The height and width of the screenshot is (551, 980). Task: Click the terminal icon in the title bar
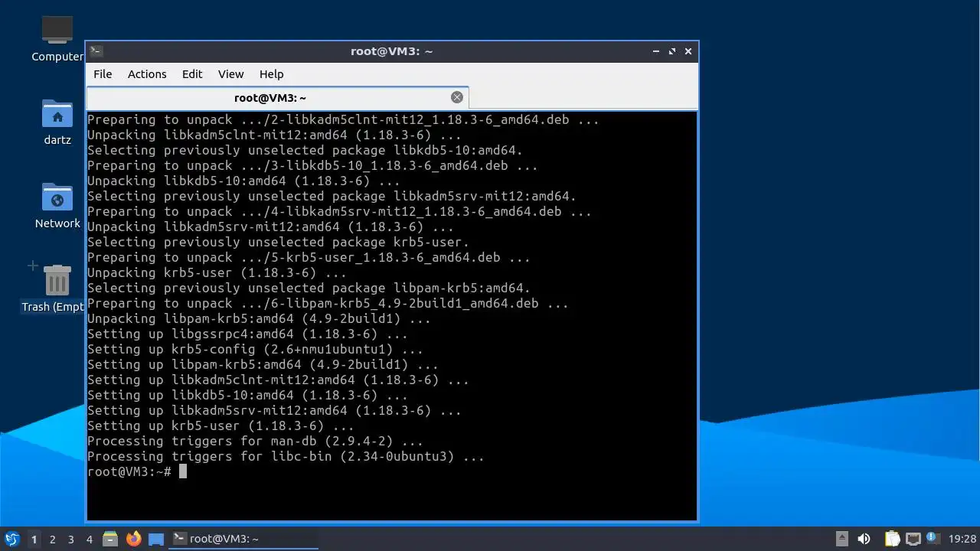click(96, 51)
